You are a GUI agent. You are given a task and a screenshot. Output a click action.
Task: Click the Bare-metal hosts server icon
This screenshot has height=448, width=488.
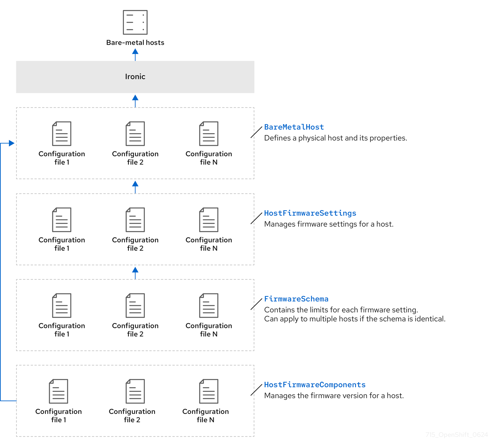[x=135, y=22]
